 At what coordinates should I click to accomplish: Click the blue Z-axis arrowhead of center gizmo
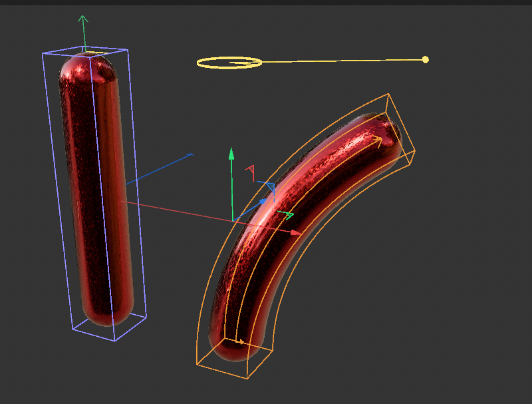pos(263,202)
